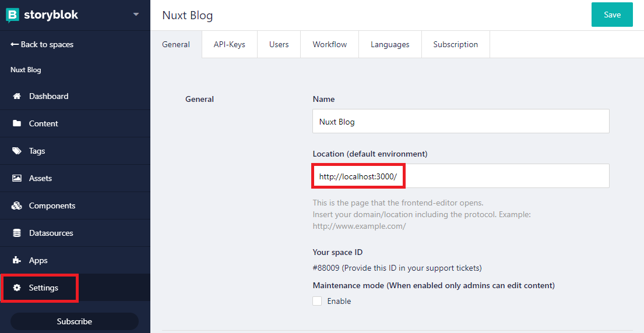Click the Subscribe button in sidebar
Screen dimensions: 644x333
click(75, 321)
